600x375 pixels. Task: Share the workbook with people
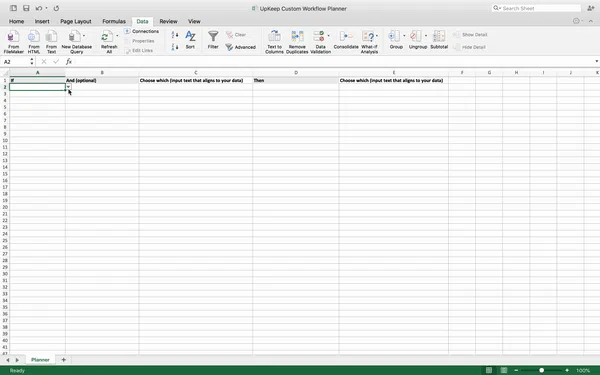(591, 8)
